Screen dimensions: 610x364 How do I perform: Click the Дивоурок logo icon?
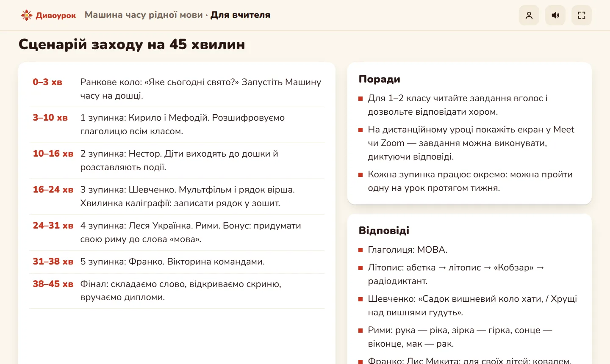click(27, 15)
